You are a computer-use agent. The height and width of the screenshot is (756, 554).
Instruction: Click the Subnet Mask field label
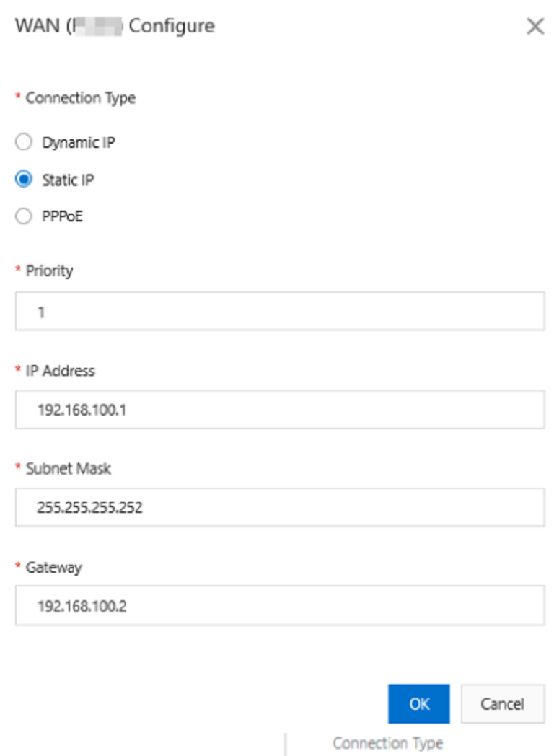pyautogui.click(x=69, y=469)
